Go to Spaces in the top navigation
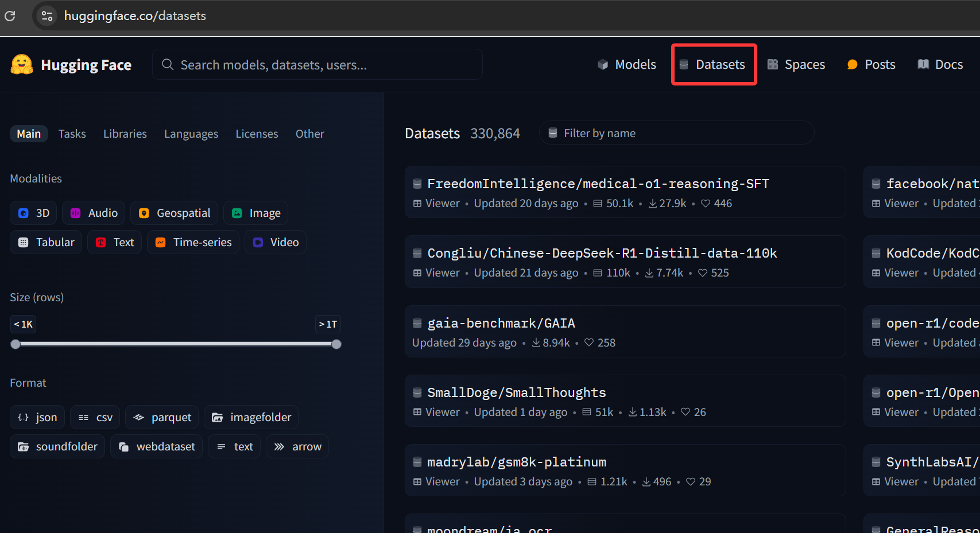The width and height of the screenshot is (980, 533). pos(796,64)
